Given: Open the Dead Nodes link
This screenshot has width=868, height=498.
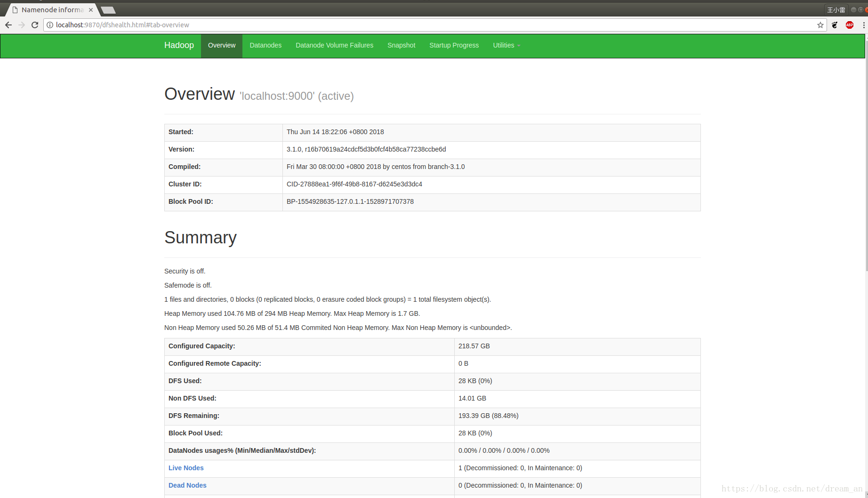Looking at the screenshot, I should (x=187, y=485).
